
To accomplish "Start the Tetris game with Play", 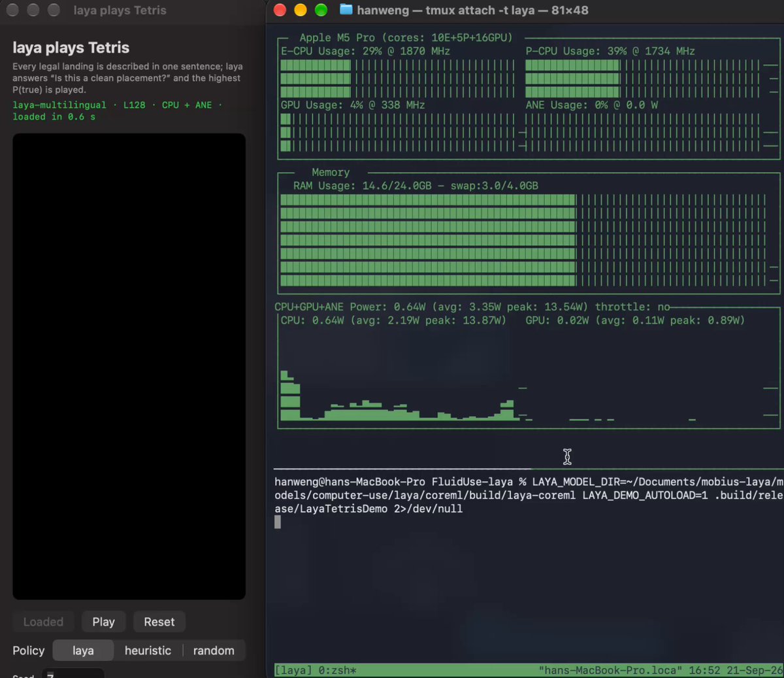I will (103, 622).
